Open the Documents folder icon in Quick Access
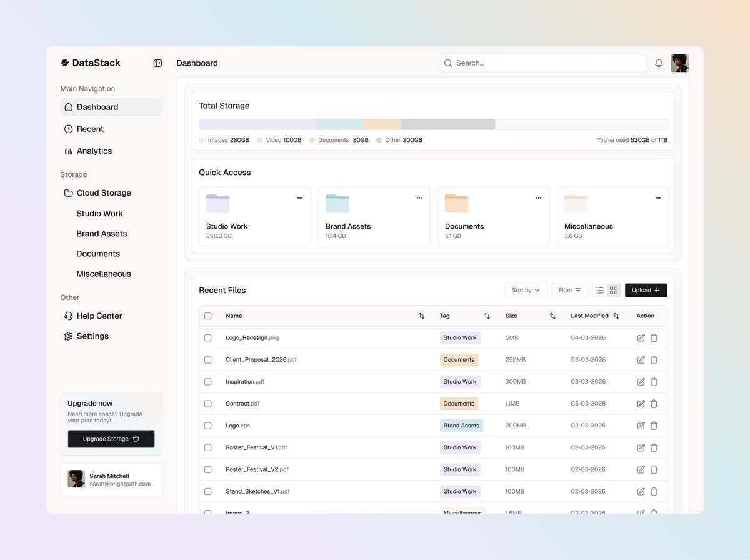The height and width of the screenshot is (560, 750). click(x=457, y=204)
